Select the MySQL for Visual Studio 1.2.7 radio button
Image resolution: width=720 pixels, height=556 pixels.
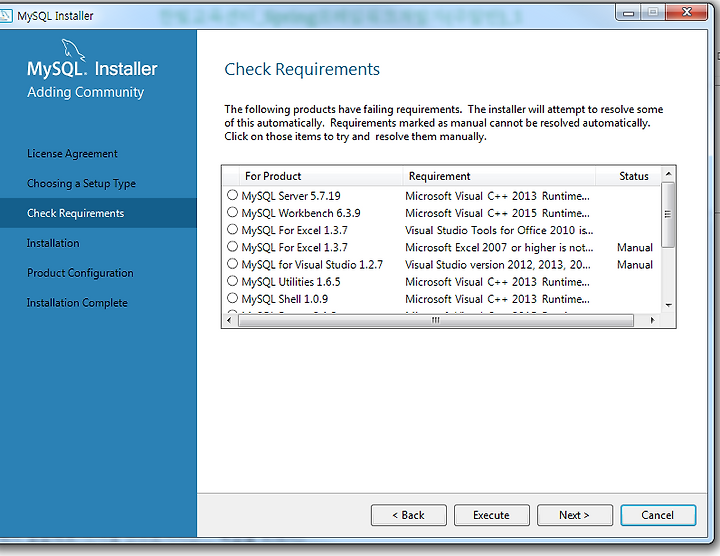(x=232, y=264)
